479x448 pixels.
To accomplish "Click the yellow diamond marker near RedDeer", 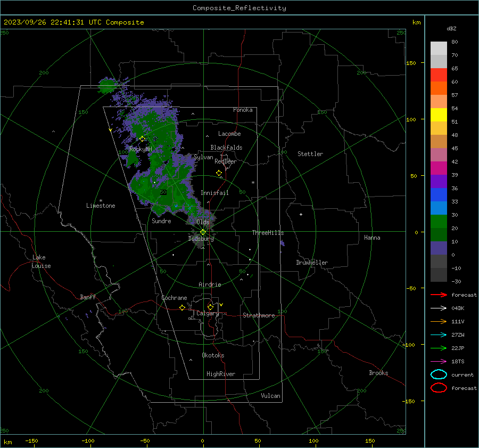I will 219,173.
